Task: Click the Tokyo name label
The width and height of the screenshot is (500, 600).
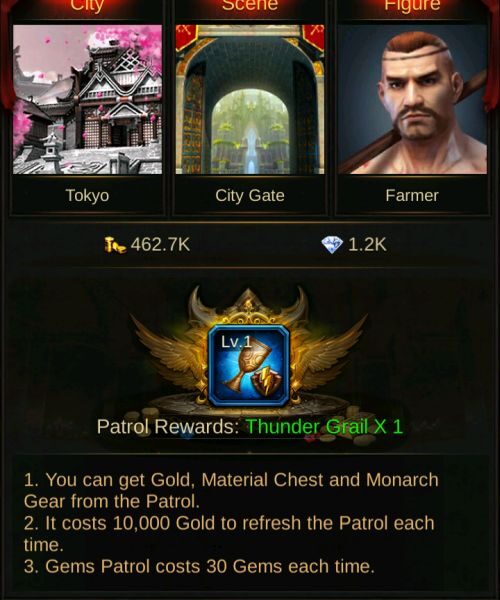Action: (87, 196)
